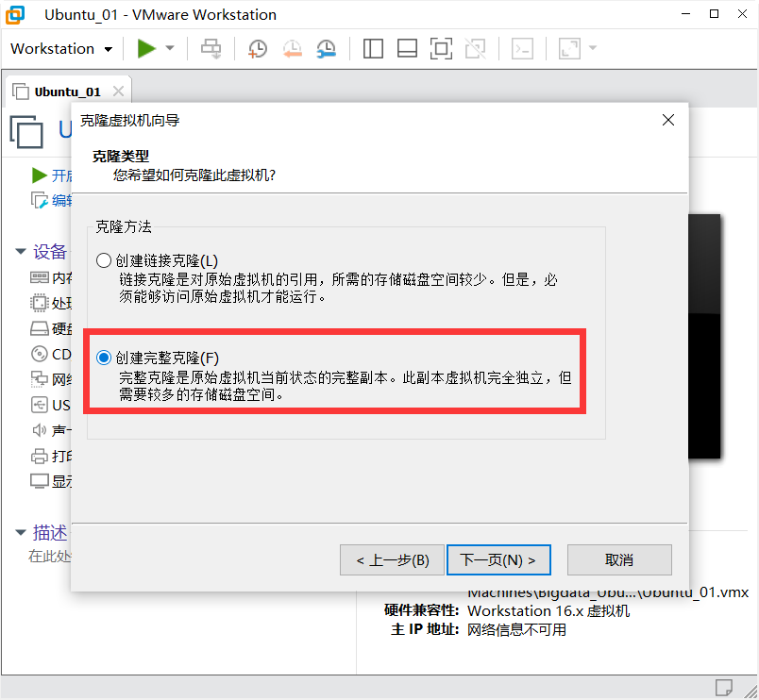Click the console view toolbar icon

[522, 48]
